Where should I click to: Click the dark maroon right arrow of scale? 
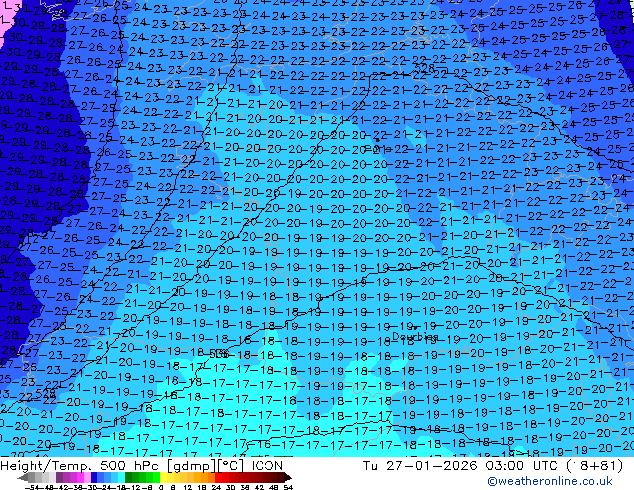click(x=288, y=478)
